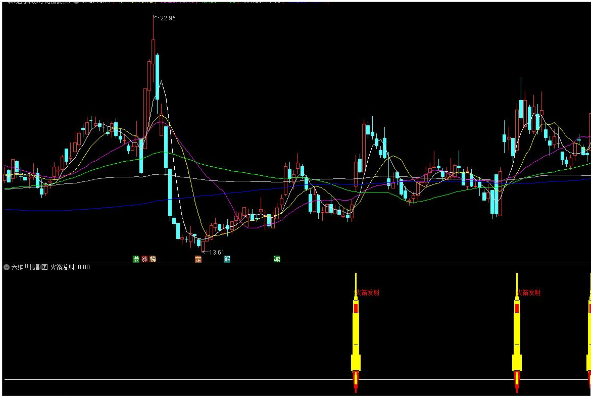
Task: Select the red rocket-launch label on the first signal
Action: point(368,292)
